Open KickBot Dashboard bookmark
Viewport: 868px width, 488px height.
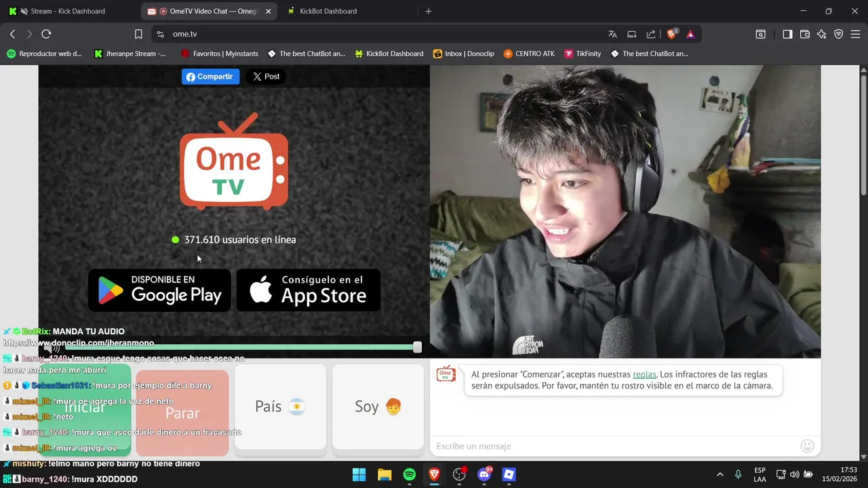[389, 54]
